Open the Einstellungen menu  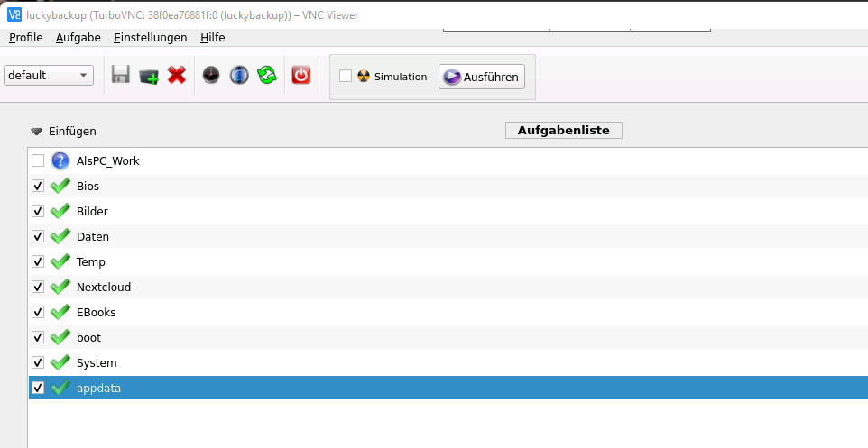point(151,38)
